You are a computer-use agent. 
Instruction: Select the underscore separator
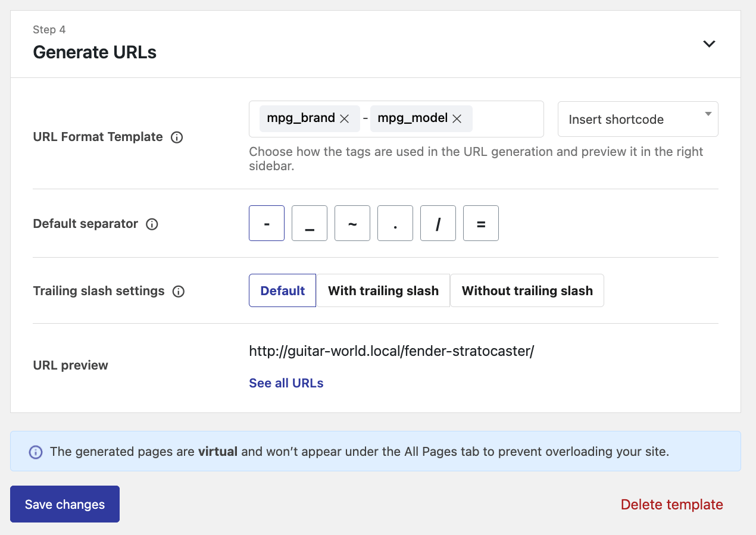310,224
